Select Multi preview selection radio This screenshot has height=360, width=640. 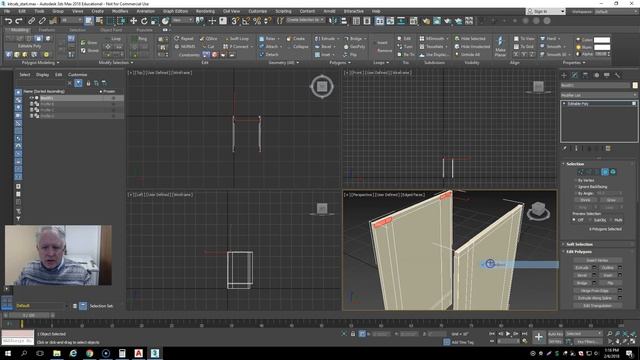611,220
